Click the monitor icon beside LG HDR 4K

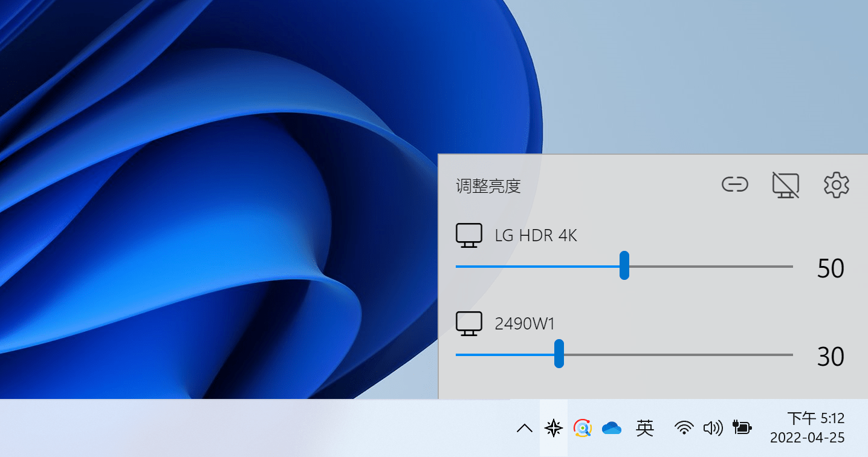coord(468,235)
